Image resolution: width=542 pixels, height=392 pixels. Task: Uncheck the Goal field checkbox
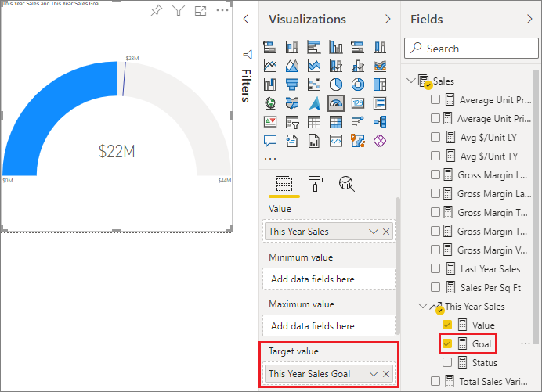[447, 343]
